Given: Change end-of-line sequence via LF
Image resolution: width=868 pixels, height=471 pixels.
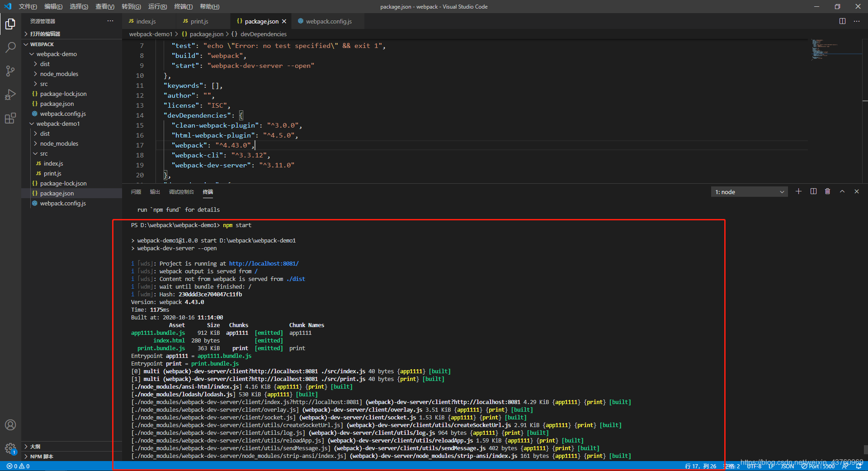Looking at the screenshot, I should click(771, 466).
